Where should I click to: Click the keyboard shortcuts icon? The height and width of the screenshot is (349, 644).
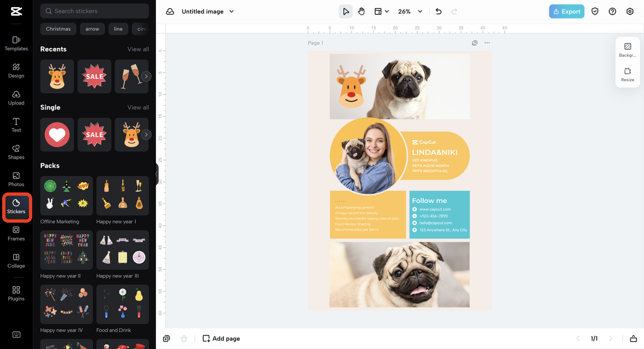coord(16,335)
